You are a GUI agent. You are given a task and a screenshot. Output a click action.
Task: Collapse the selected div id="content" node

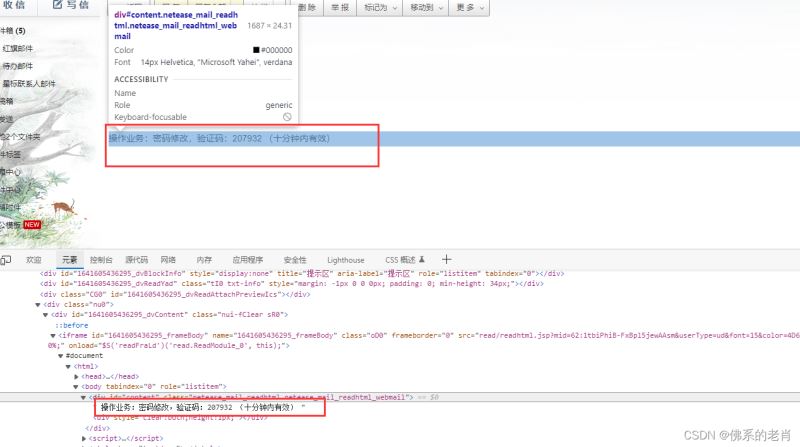pyautogui.click(x=83, y=397)
